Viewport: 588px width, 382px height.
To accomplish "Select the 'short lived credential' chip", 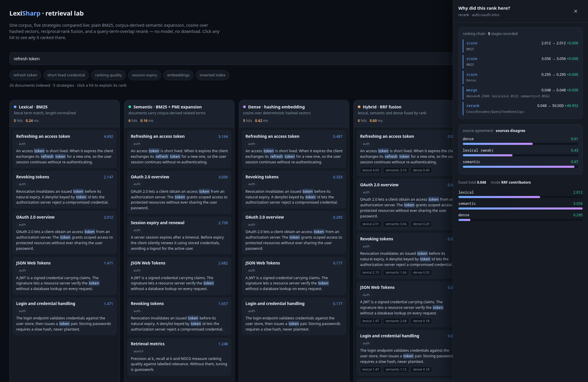I will [66, 75].
